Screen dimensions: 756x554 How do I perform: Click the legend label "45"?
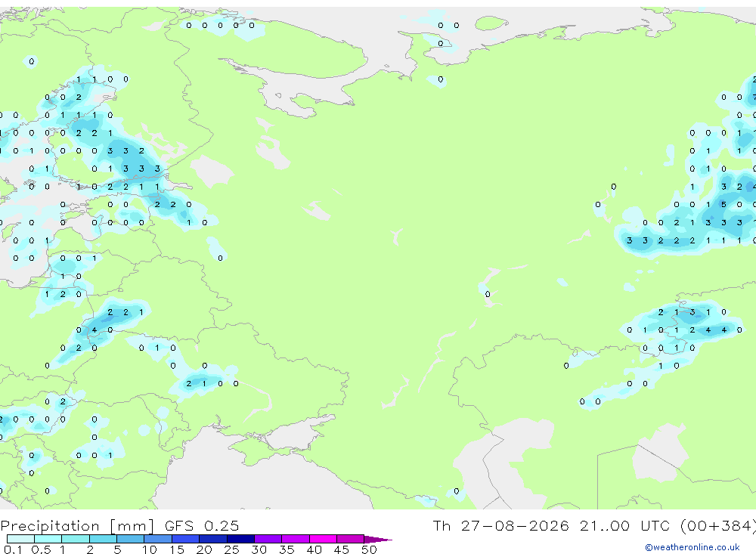click(342, 549)
